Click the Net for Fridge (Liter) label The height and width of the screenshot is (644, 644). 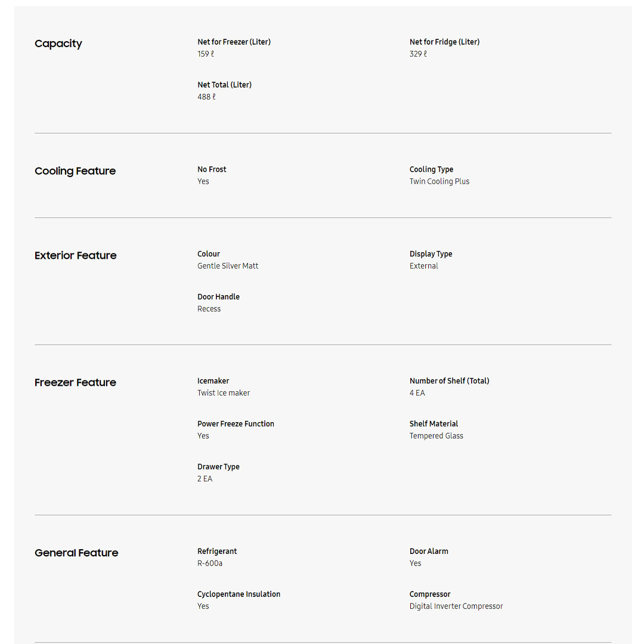444,42
